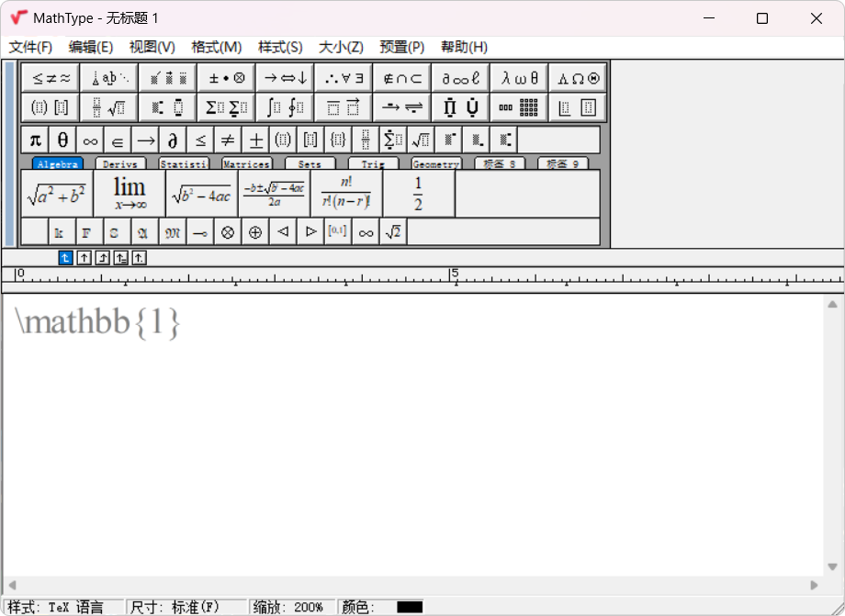Switch to the Sets tab
This screenshot has height=616, width=845.
pyautogui.click(x=310, y=163)
